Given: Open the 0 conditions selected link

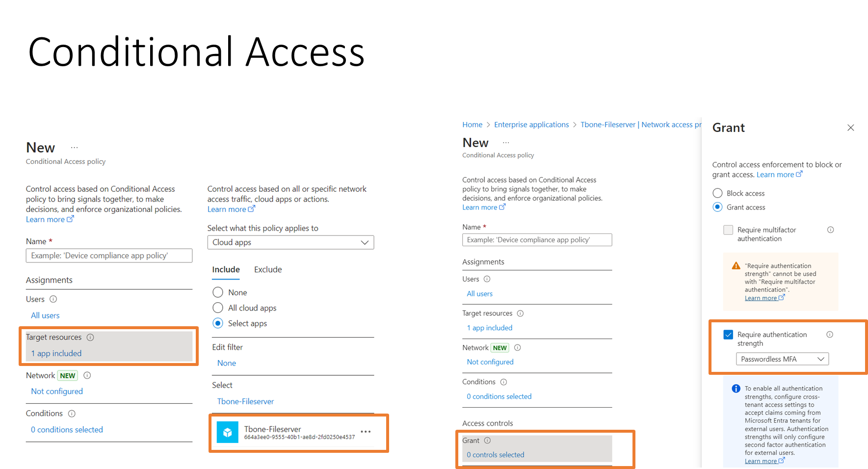Looking at the screenshot, I should click(x=67, y=429).
